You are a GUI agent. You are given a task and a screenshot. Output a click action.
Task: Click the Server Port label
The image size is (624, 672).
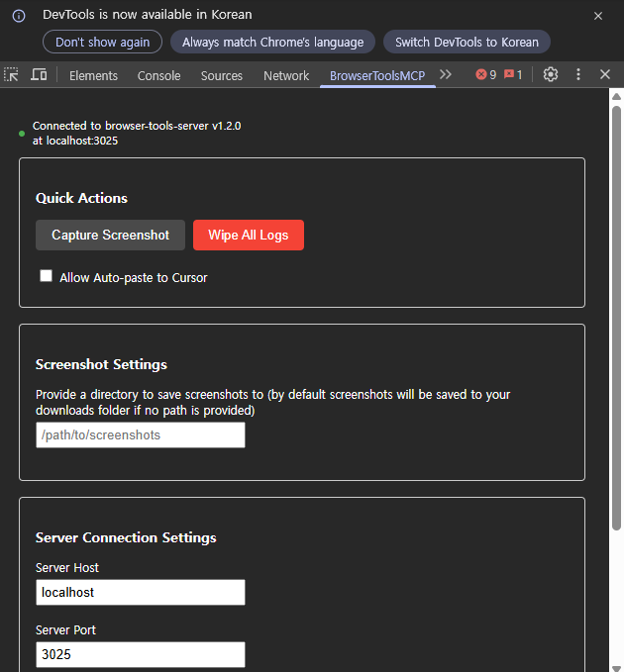(x=65, y=630)
